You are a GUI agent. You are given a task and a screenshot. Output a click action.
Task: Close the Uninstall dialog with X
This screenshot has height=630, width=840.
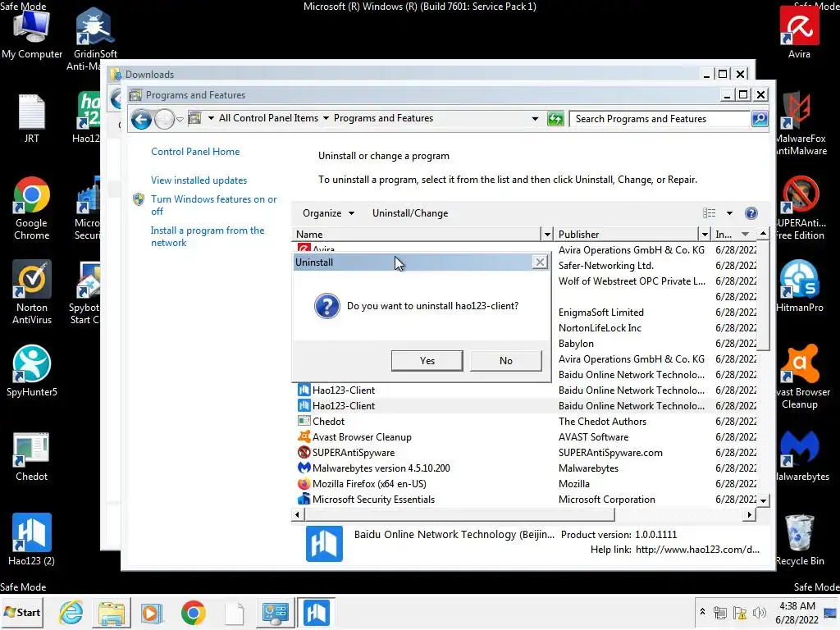tap(540, 262)
